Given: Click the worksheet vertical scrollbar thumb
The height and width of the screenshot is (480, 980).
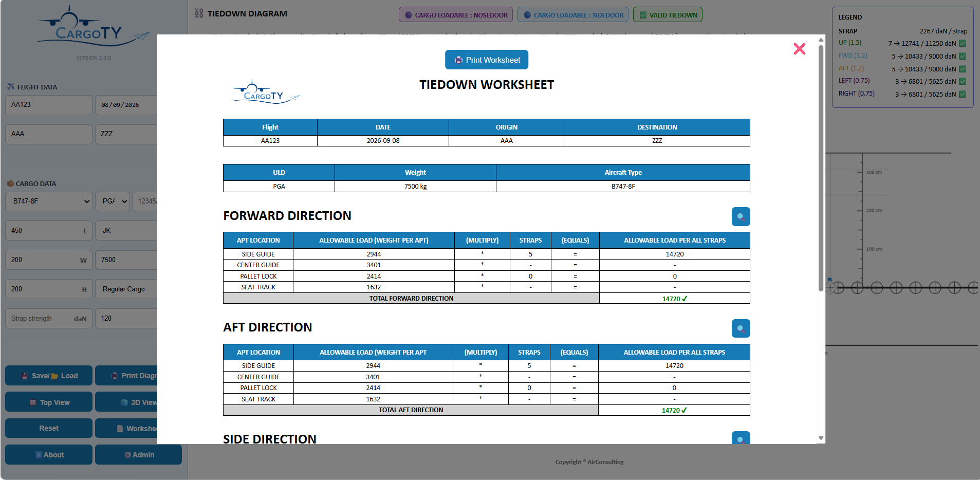Looking at the screenshot, I should pyautogui.click(x=821, y=169).
